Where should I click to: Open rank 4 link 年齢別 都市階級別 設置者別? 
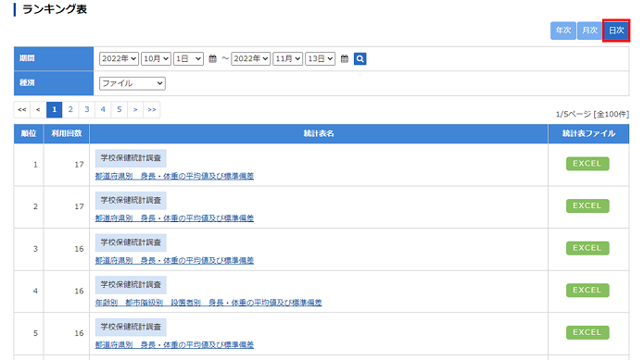208,303
